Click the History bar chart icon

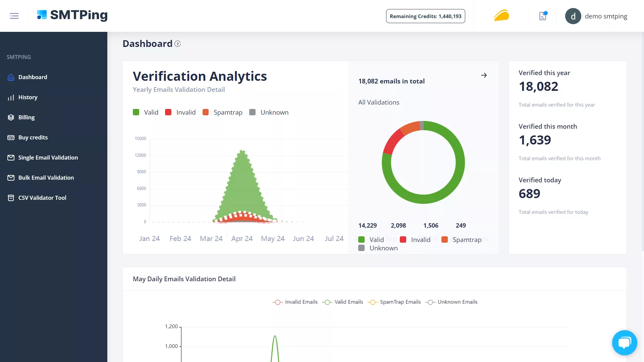click(x=11, y=98)
